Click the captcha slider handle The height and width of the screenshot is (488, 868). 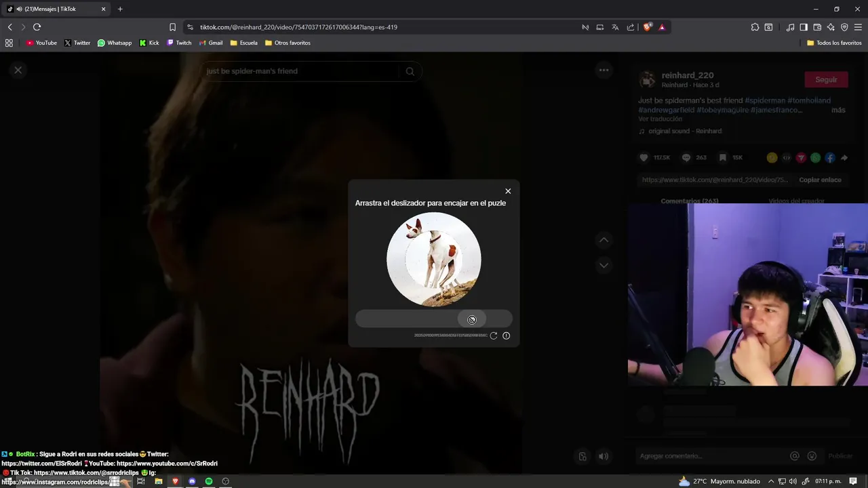[x=472, y=319]
